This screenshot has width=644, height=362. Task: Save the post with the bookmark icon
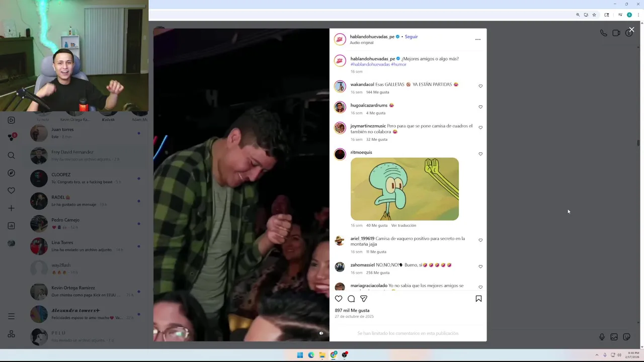[x=478, y=299]
